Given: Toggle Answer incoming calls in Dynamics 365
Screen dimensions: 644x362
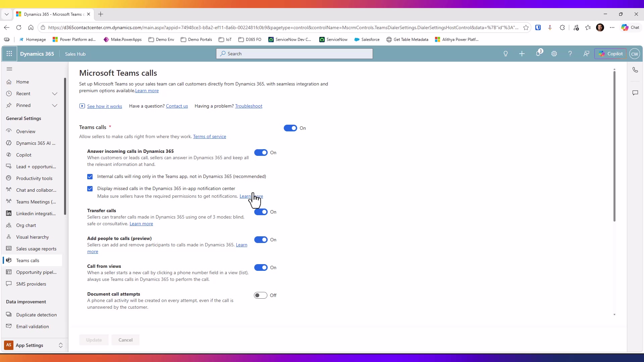Looking at the screenshot, I should (261, 153).
